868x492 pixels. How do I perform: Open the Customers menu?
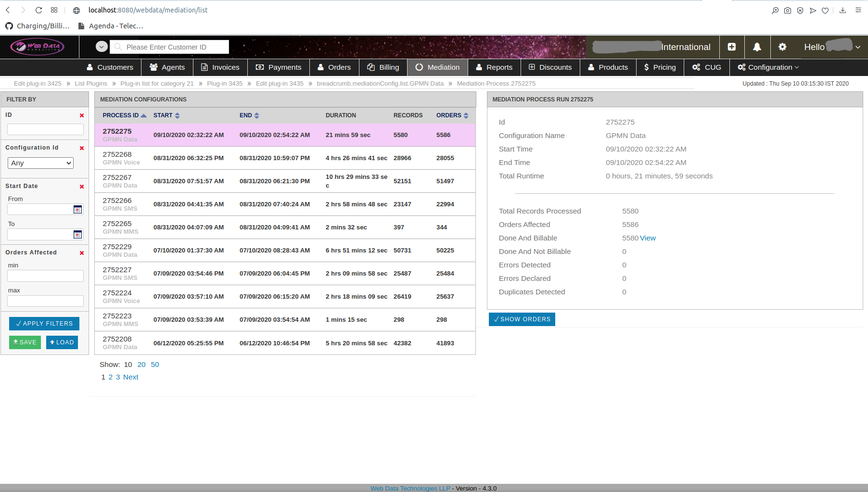[x=110, y=67]
